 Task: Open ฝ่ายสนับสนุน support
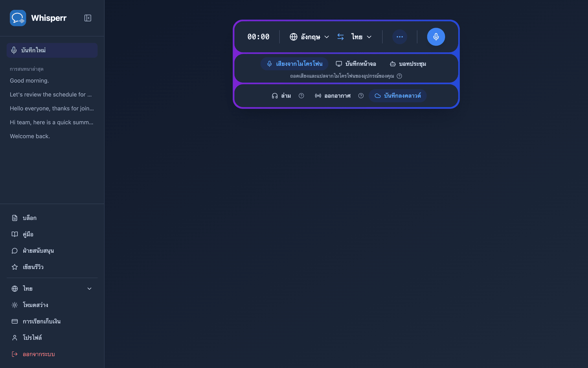52,251
